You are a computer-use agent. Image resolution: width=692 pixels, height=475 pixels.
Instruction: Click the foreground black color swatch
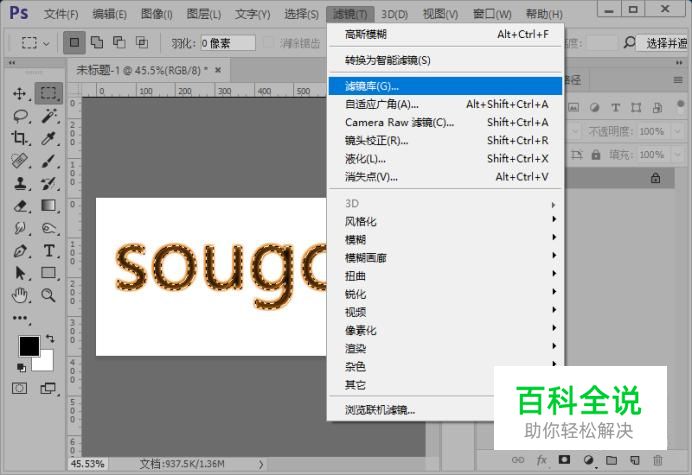click(27, 345)
